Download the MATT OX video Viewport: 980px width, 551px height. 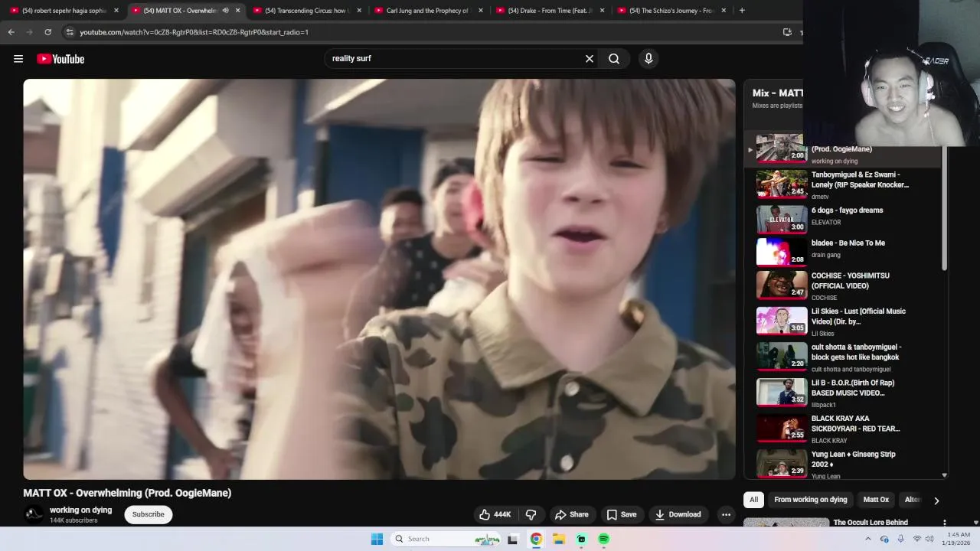coord(678,514)
